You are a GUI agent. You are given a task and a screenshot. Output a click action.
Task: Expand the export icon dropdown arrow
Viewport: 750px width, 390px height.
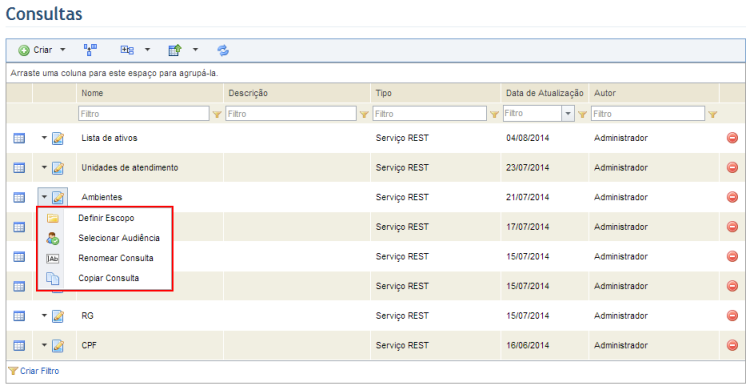coord(195,50)
